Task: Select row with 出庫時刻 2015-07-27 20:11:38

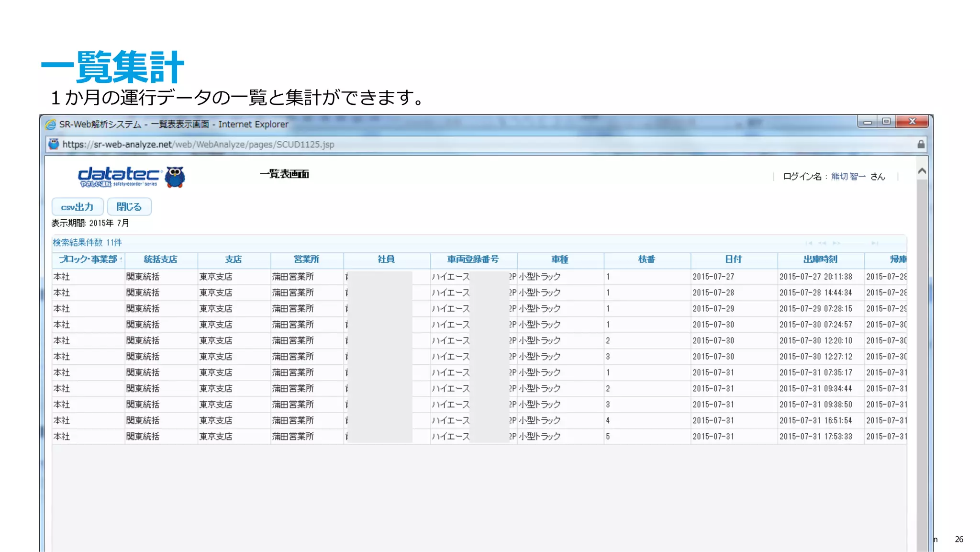Action: (x=479, y=277)
